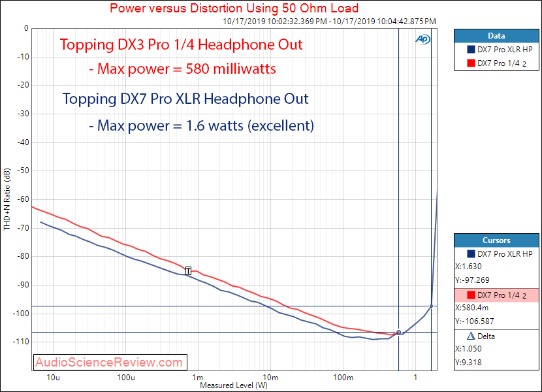Click red swatch for DX7 Pro 1/4 in Data
The width and height of the screenshot is (542, 392).
[471, 63]
